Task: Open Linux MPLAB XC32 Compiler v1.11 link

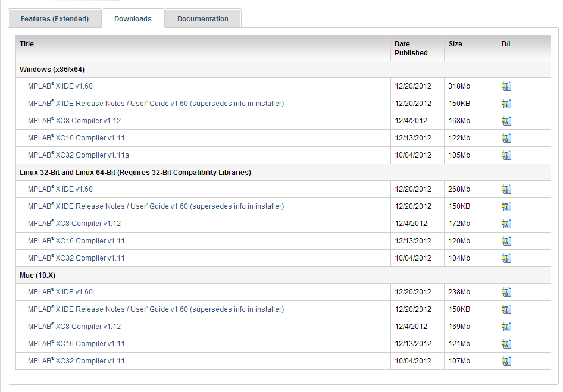Action: (76, 258)
